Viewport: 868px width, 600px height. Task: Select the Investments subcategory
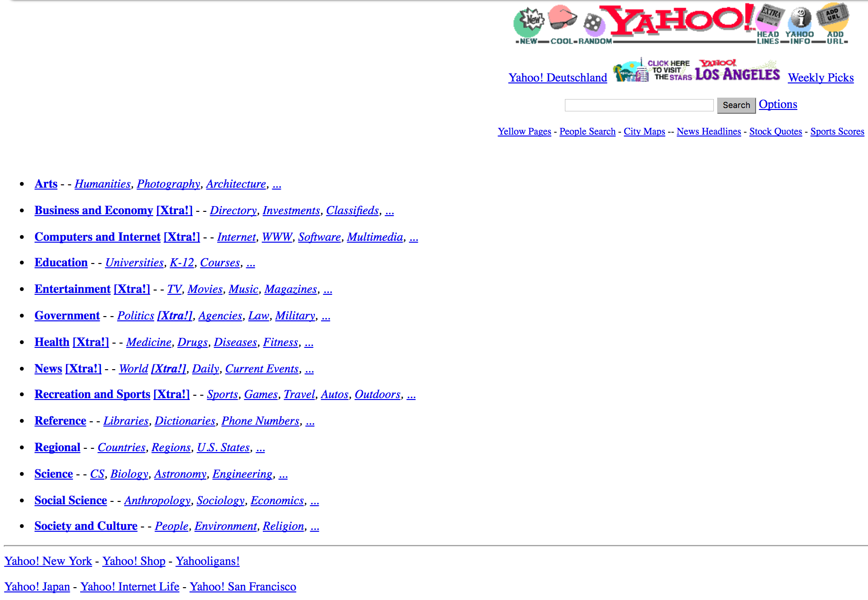coord(291,210)
